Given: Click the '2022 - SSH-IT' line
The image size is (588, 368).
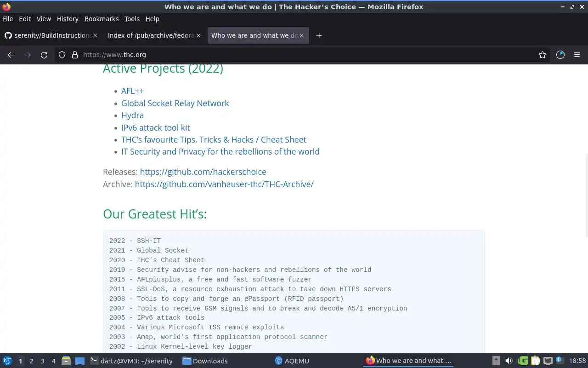Looking at the screenshot, I should pyautogui.click(x=135, y=241).
